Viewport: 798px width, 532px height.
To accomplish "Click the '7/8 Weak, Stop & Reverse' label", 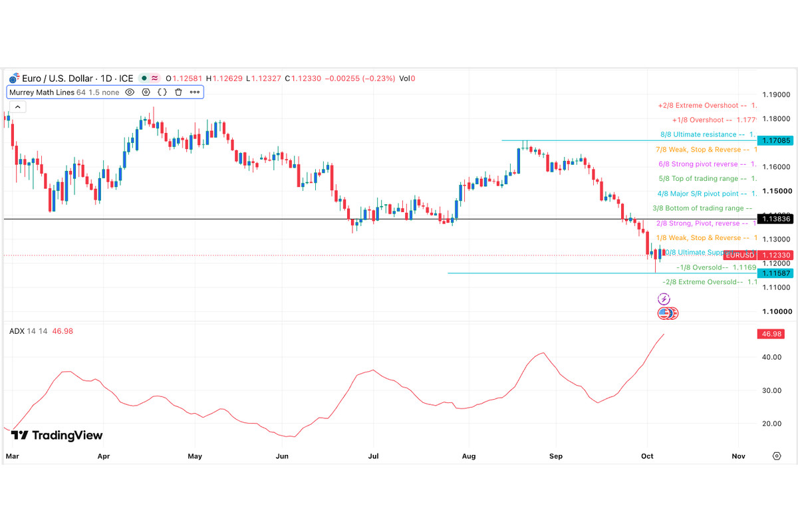I will point(698,150).
